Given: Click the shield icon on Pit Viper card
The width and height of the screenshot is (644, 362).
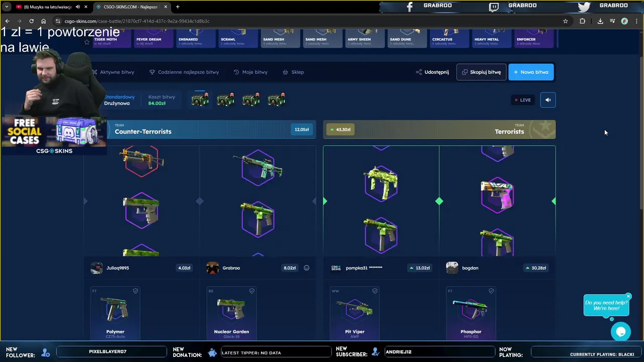Looking at the screenshot, I should [x=375, y=291].
